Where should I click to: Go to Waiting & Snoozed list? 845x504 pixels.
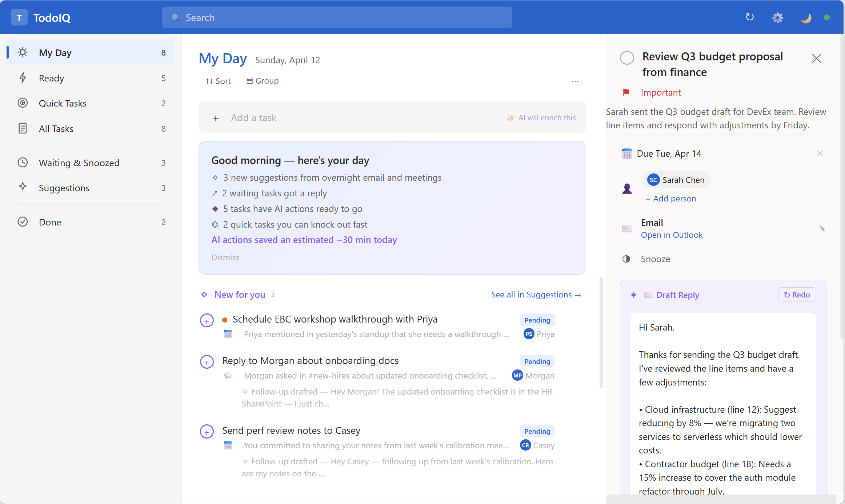[x=79, y=163]
